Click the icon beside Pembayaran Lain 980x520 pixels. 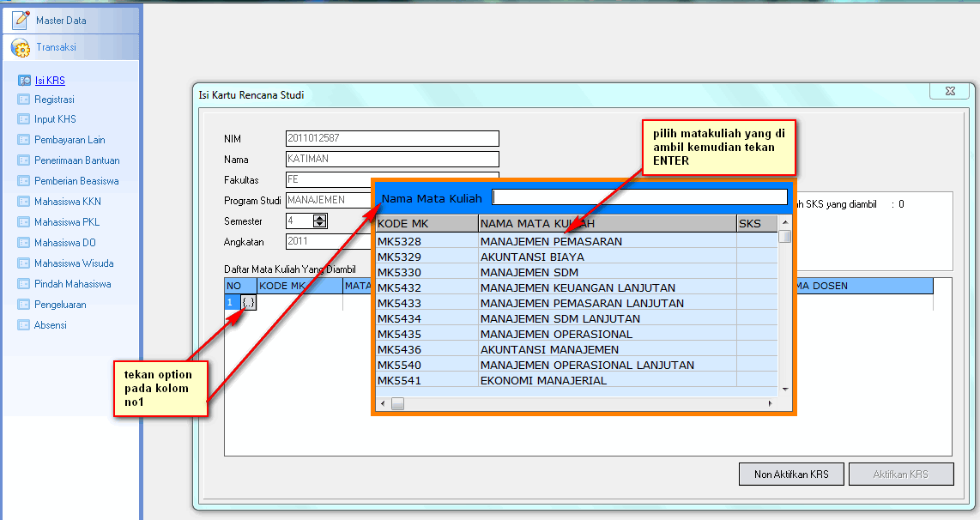pyautogui.click(x=24, y=140)
